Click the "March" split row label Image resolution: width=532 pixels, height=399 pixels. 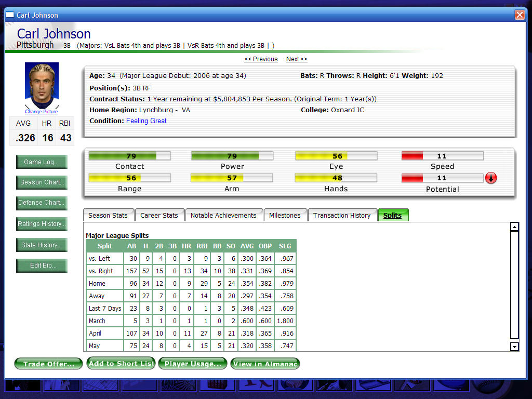tap(97, 321)
